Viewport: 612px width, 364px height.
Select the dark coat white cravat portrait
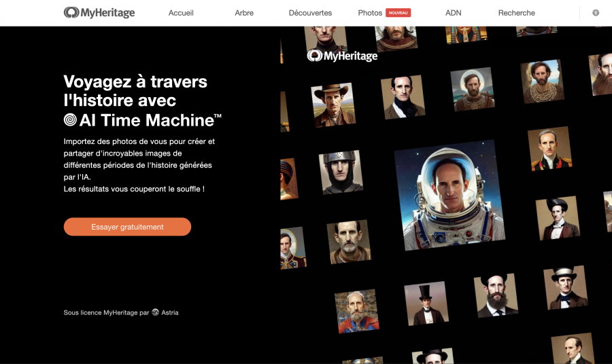(403, 97)
